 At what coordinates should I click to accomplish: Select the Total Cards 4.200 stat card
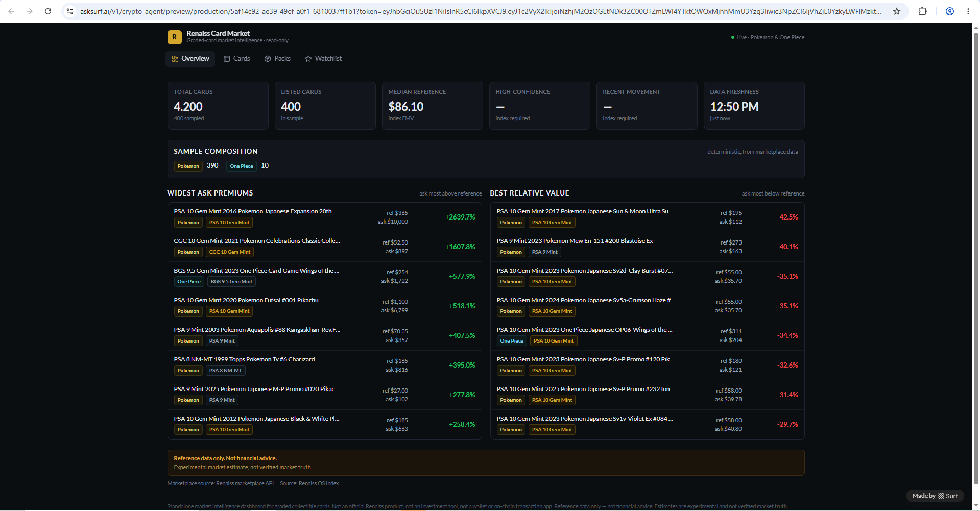[x=218, y=106]
